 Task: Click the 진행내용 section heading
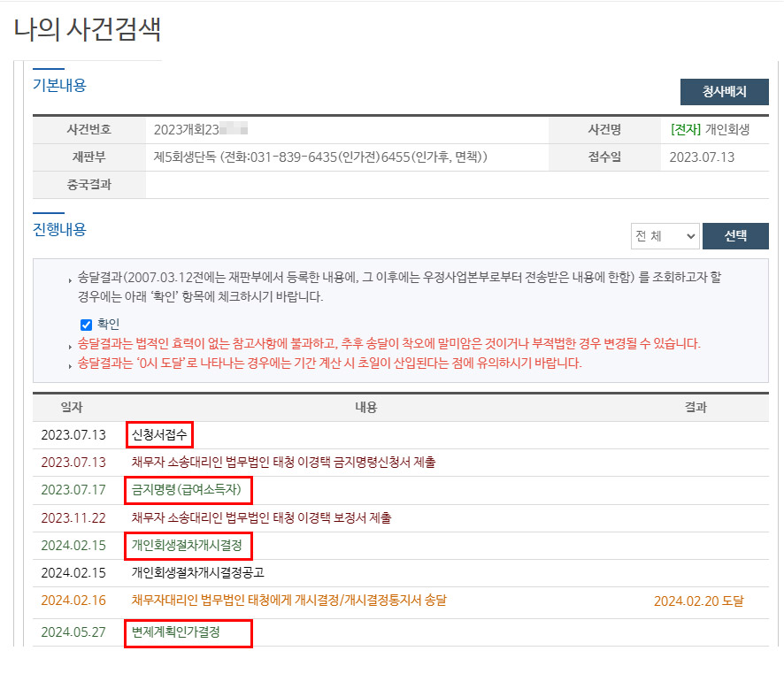click(x=59, y=229)
